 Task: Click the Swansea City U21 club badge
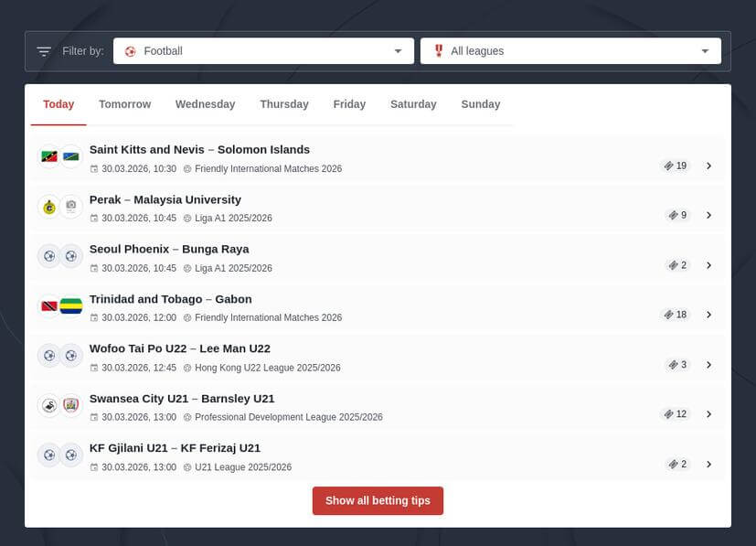pos(49,405)
